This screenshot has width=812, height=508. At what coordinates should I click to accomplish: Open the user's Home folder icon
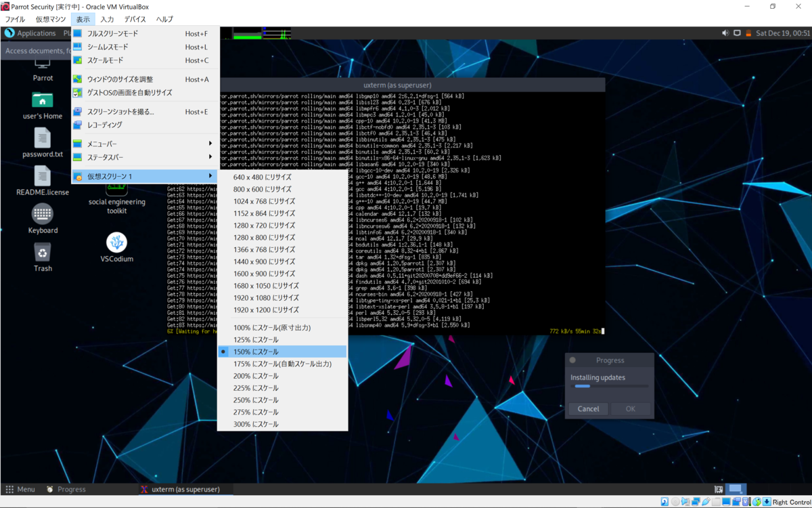click(43, 100)
